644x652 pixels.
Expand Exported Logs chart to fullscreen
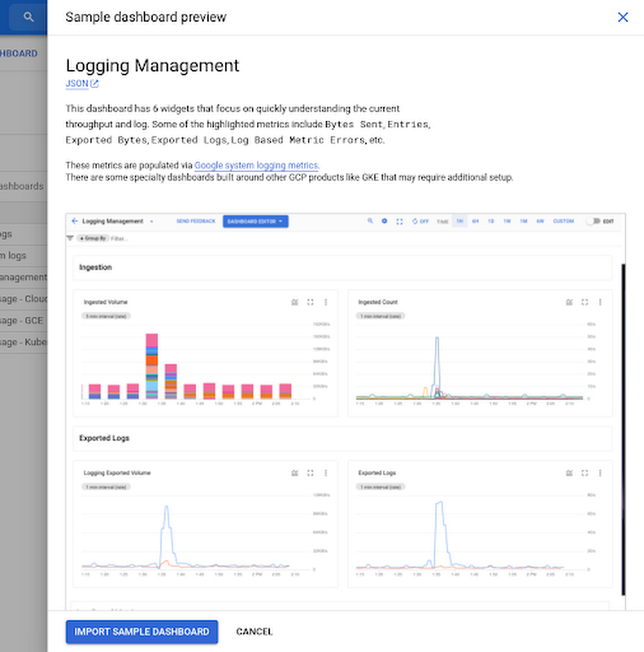coord(585,473)
